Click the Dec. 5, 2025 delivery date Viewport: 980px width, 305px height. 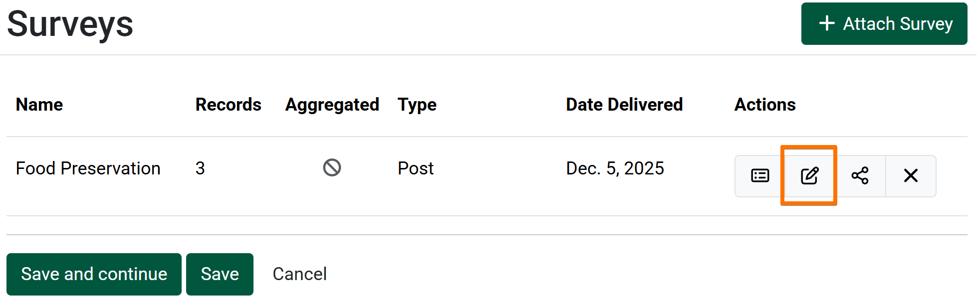coord(615,168)
